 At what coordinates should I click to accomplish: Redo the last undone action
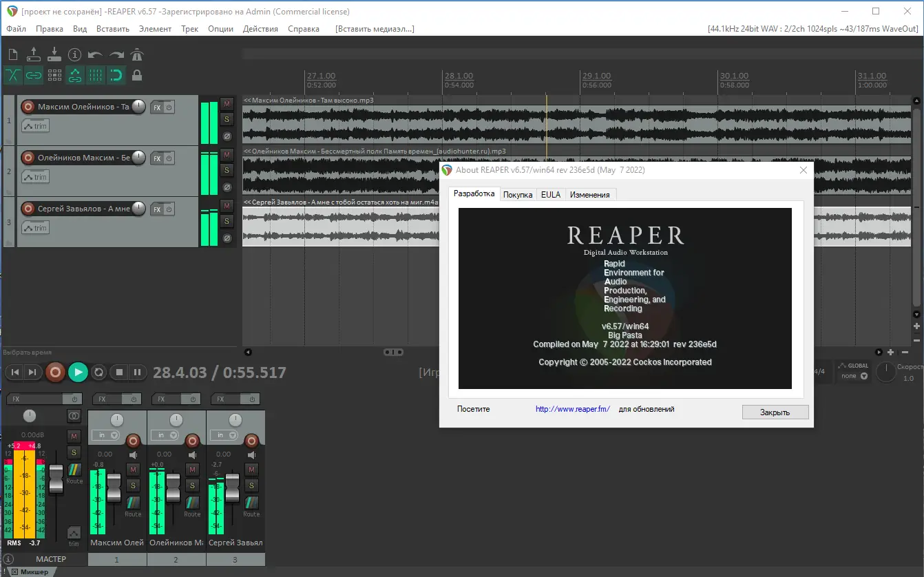pyautogui.click(x=116, y=55)
